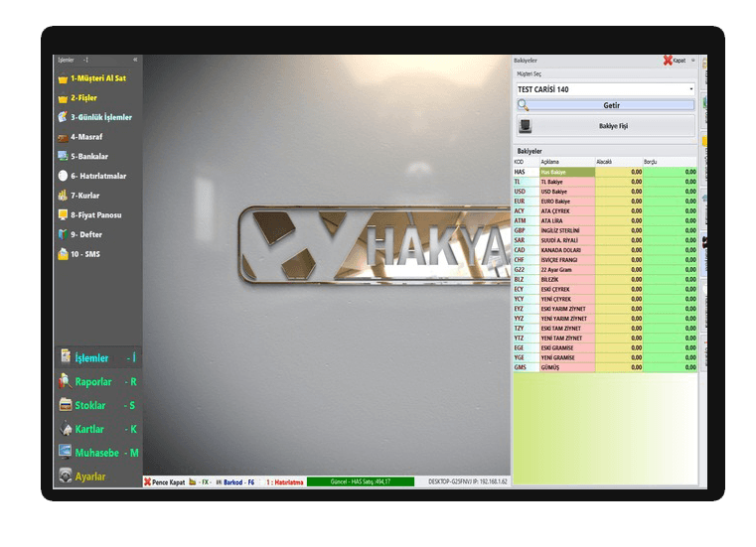Click the Stoklar section icon
The image size is (756, 547).
tap(66, 404)
